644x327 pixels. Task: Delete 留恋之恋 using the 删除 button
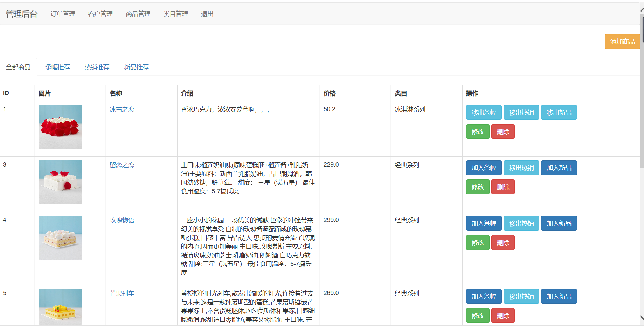(x=503, y=187)
